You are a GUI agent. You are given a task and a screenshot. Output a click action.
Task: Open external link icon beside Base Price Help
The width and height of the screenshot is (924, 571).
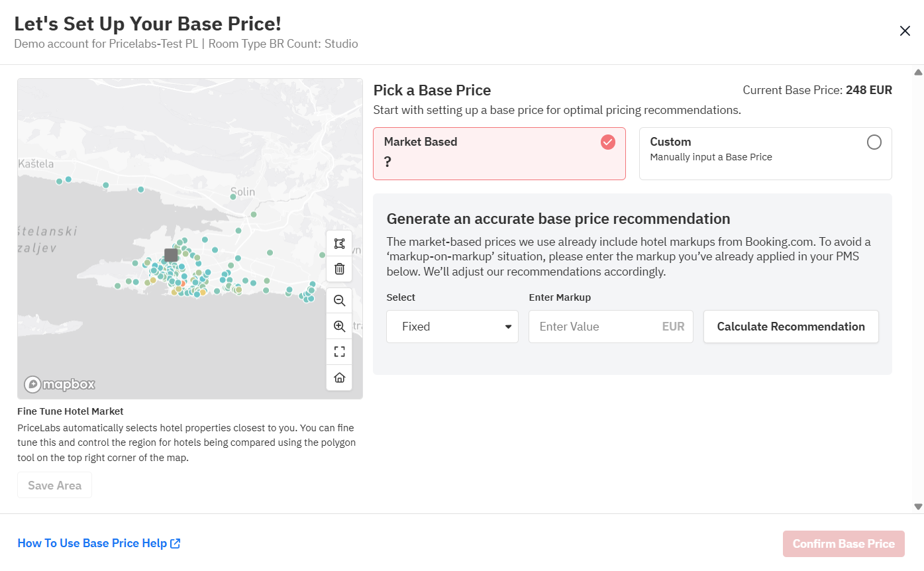176,544
